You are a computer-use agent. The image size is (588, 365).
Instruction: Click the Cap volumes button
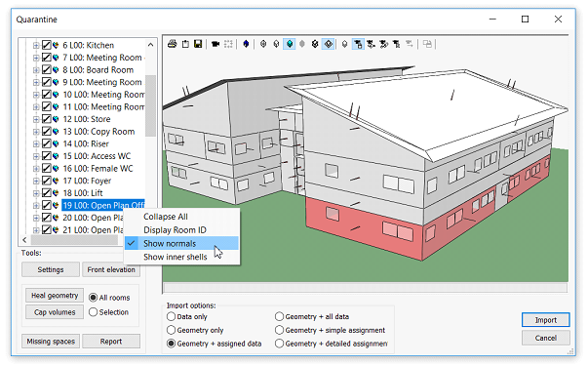(55, 312)
